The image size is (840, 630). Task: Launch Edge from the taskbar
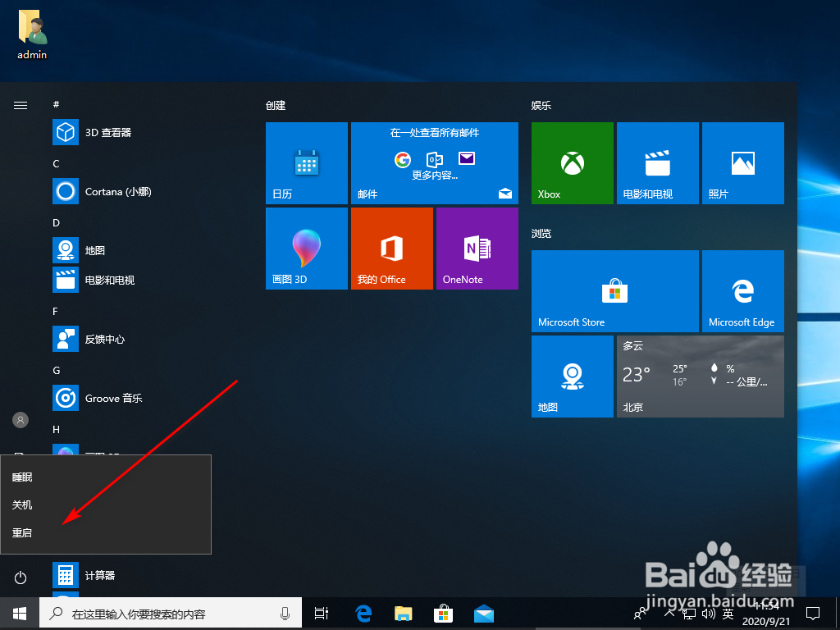pos(363,614)
